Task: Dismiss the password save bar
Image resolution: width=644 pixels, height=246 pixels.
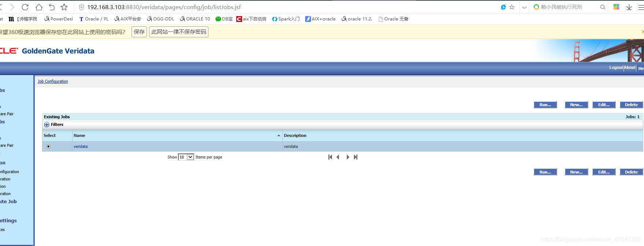Action: pos(642,31)
